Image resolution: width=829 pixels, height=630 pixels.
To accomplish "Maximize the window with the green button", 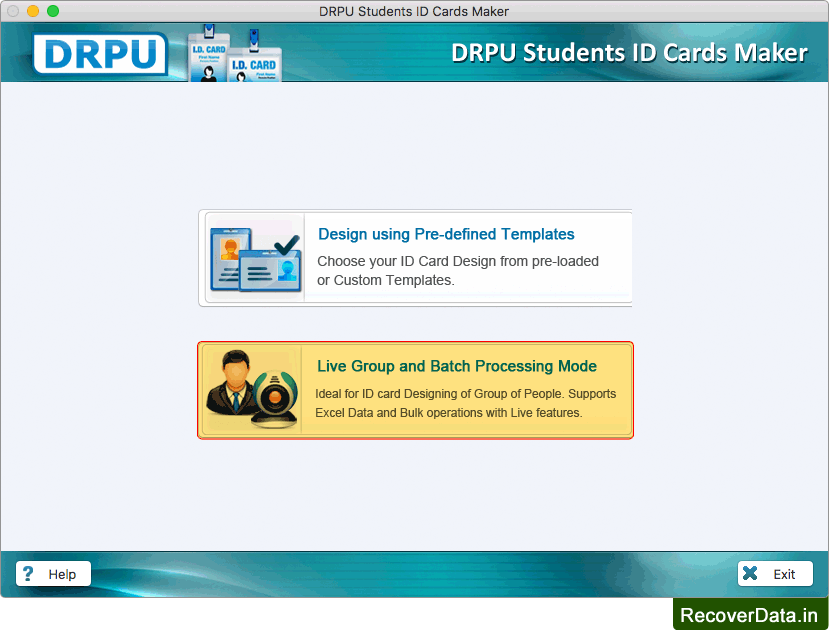I will (x=53, y=11).
